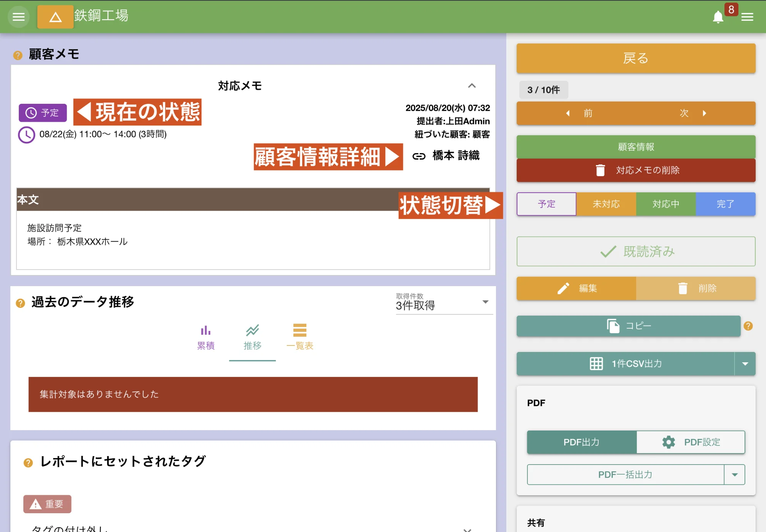This screenshot has height=532, width=766.
Task: Go to the next record with 次
Action: pyautogui.click(x=684, y=113)
